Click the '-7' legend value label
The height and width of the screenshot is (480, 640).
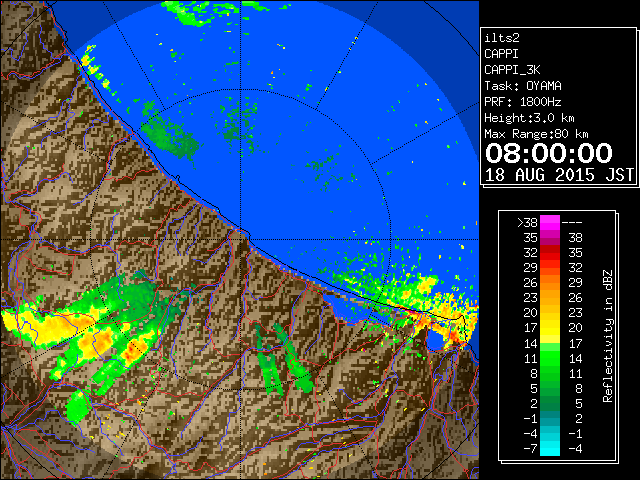(530, 448)
